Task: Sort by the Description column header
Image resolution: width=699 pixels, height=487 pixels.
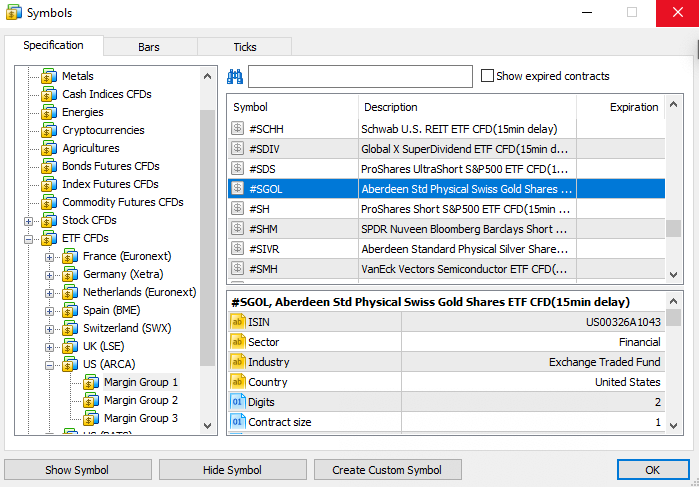Action: tap(467, 107)
